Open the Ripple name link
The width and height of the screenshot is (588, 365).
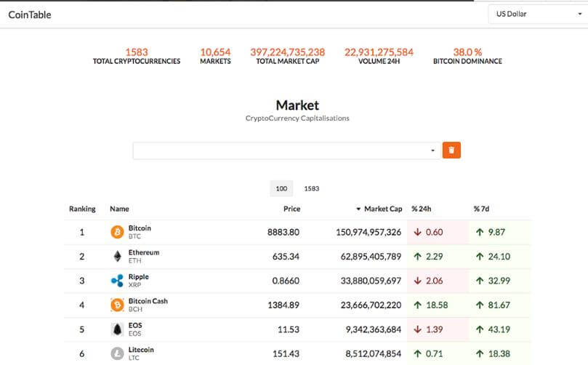pyautogui.click(x=139, y=277)
